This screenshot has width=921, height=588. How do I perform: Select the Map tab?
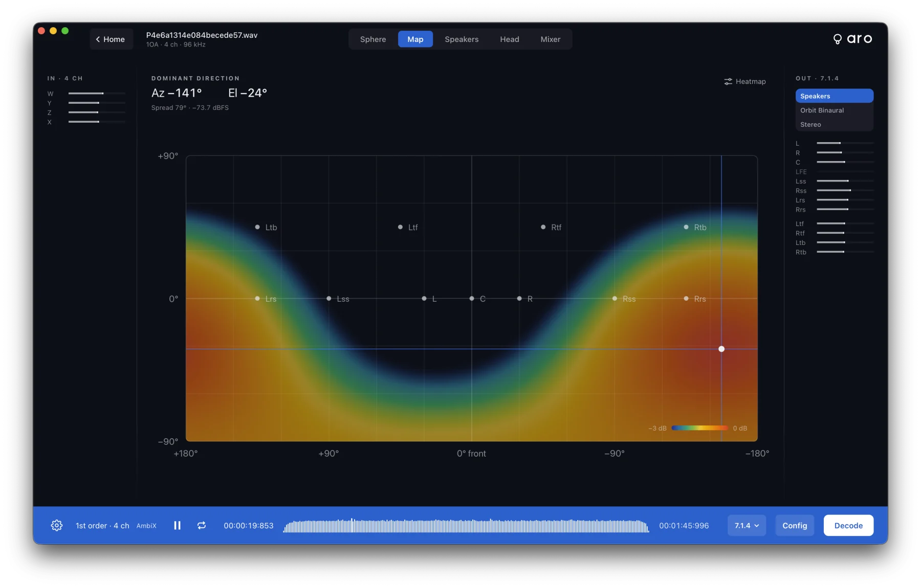point(415,39)
